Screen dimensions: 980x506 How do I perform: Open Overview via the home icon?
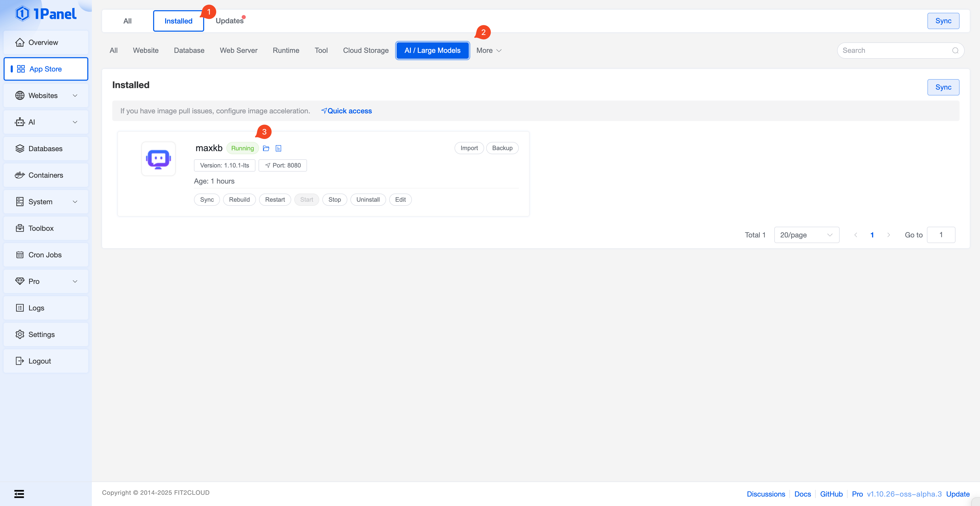[x=20, y=42]
